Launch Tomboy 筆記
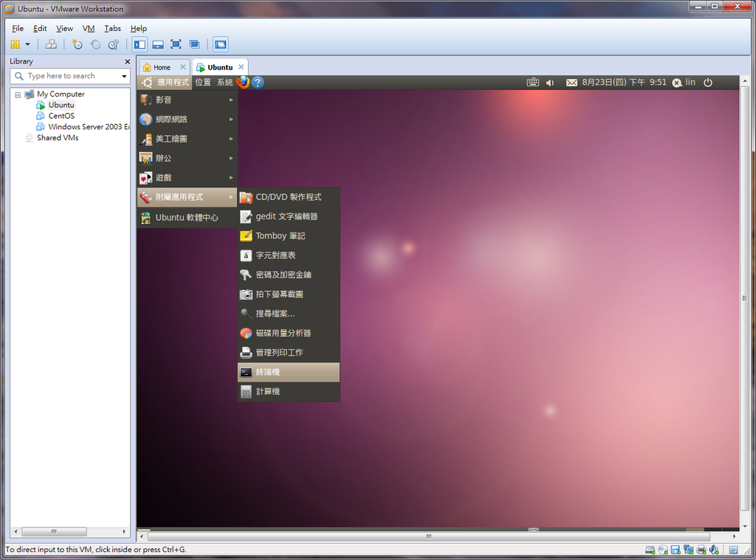The height and width of the screenshot is (560, 756). [x=289, y=236]
